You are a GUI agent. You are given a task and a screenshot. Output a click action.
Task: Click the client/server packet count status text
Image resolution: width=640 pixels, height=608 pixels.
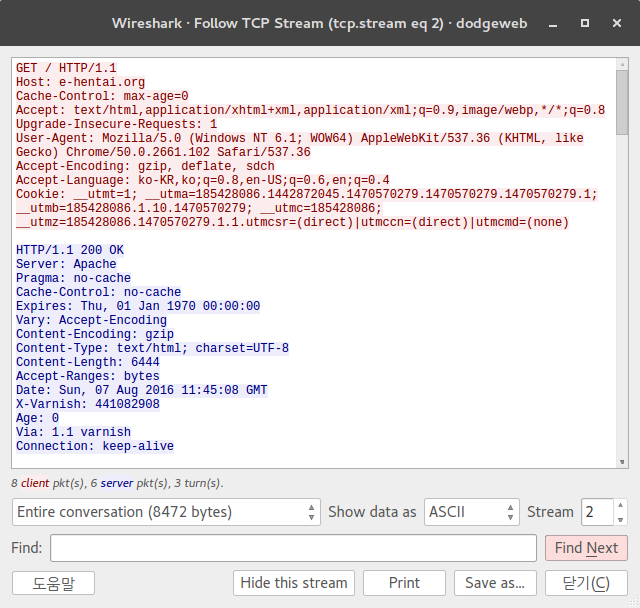tap(117, 483)
